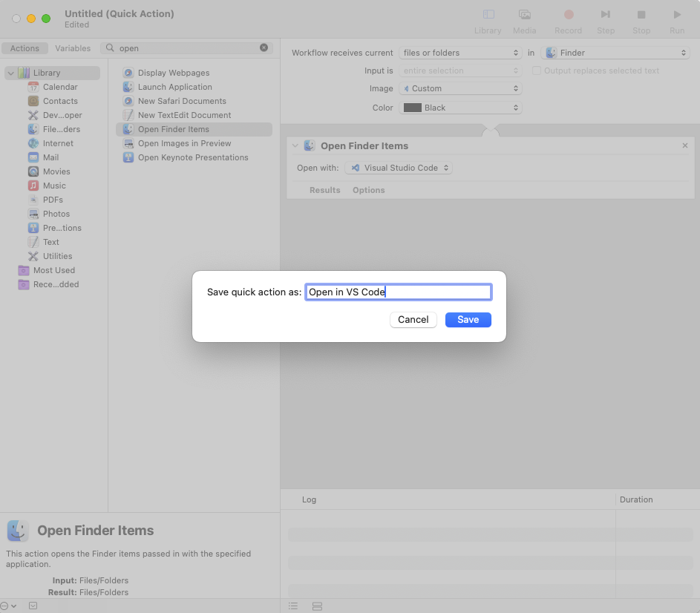Collapse the Open Finder Items action chevron

[x=295, y=145]
